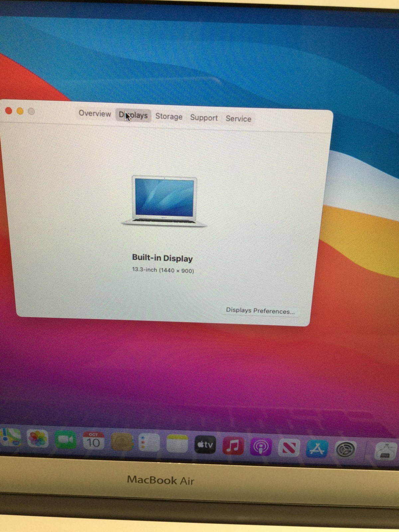This screenshot has height=532, width=399.
Task: Launch Photos from the Dock
Action: click(37, 438)
